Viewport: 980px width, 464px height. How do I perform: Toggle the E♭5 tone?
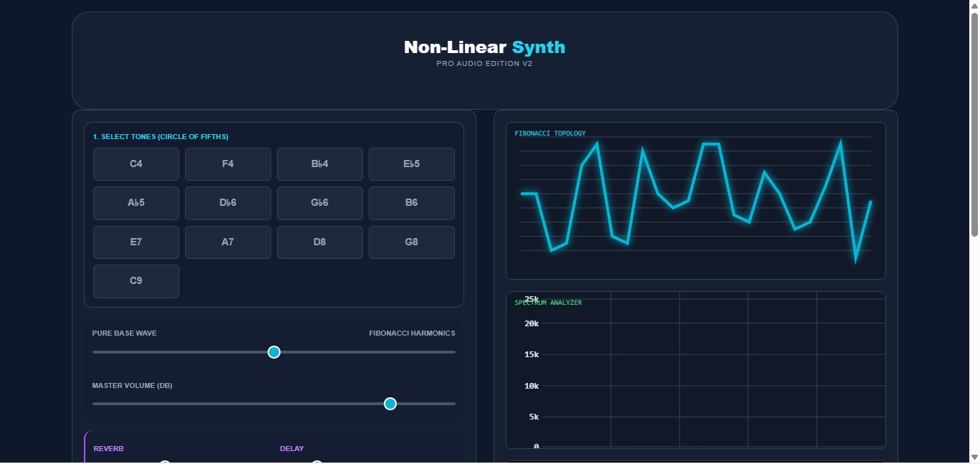point(412,164)
